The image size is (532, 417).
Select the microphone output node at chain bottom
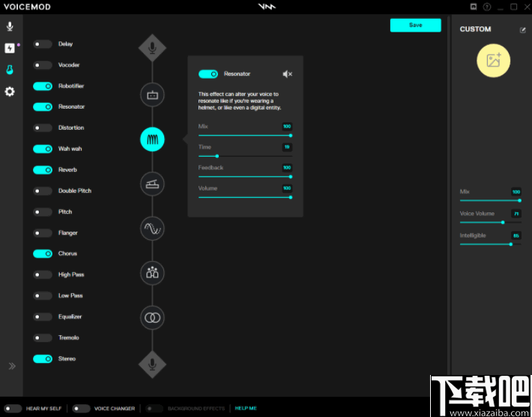(152, 364)
